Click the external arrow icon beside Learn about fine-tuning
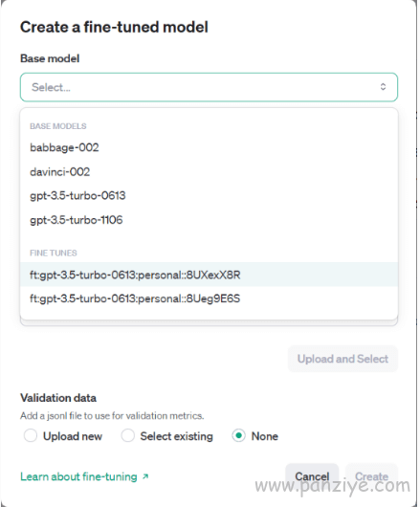420x507 pixels. coord(145,476)
